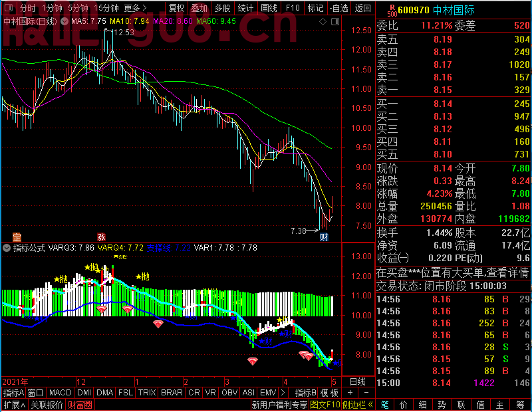The width and height of the screenshot is (532, 412).
Task: Open the 统计 statistics tool
Action: 245,8
